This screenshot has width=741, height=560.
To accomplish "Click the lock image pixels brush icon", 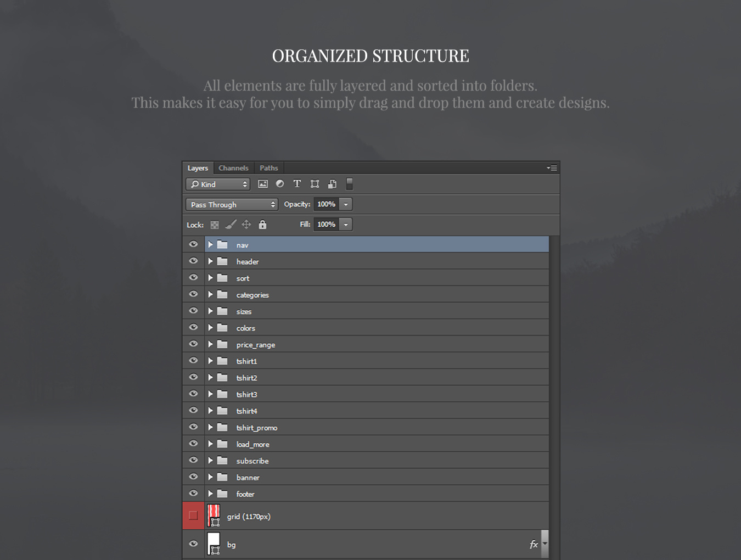I will tap(231, 225).
